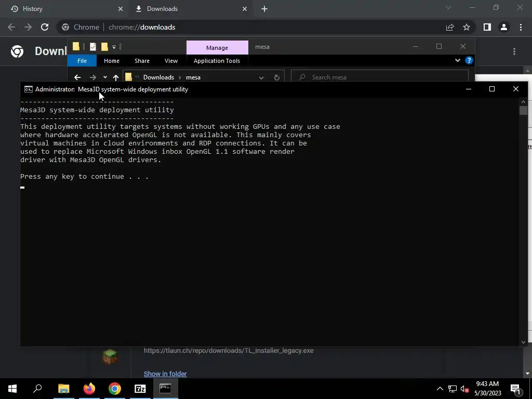The width and height of the screenshot is (532, 399).
Task: Click the TL_Installer_legacy.exe download URL
Action: (x=229, y=351)
